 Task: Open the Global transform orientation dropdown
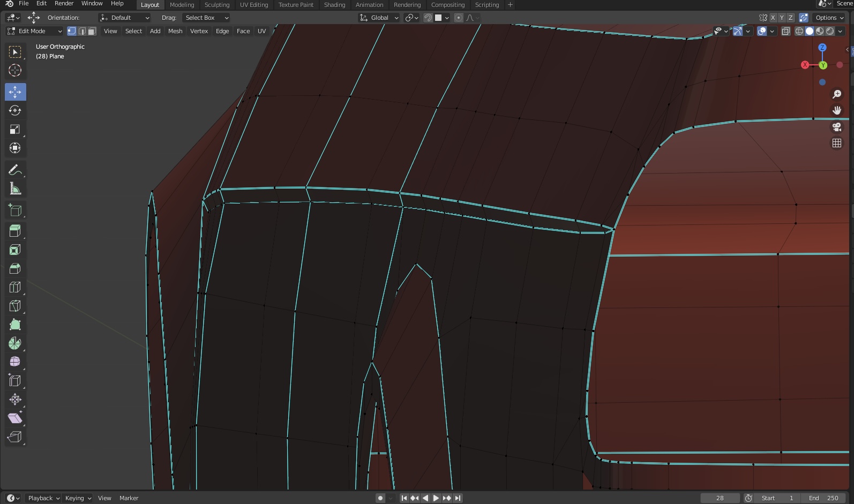pyautogui.click(x=379, y=18)
